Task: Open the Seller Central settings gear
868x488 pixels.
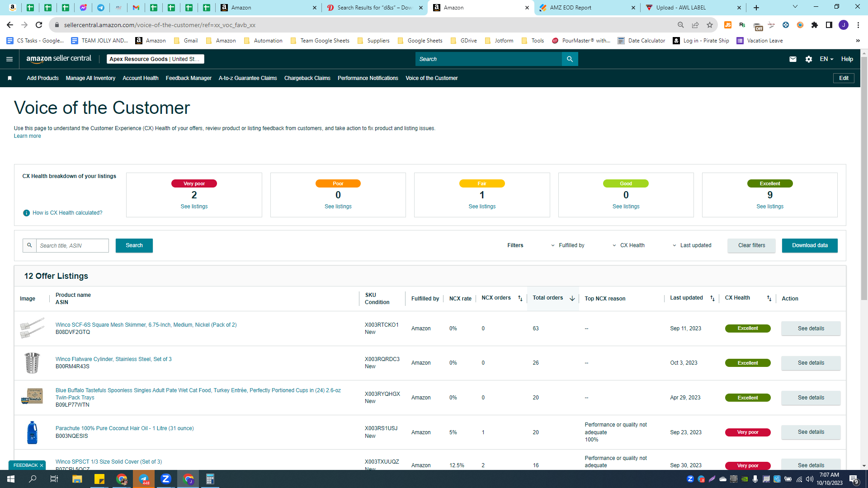Action: click(x=809, y=59)
